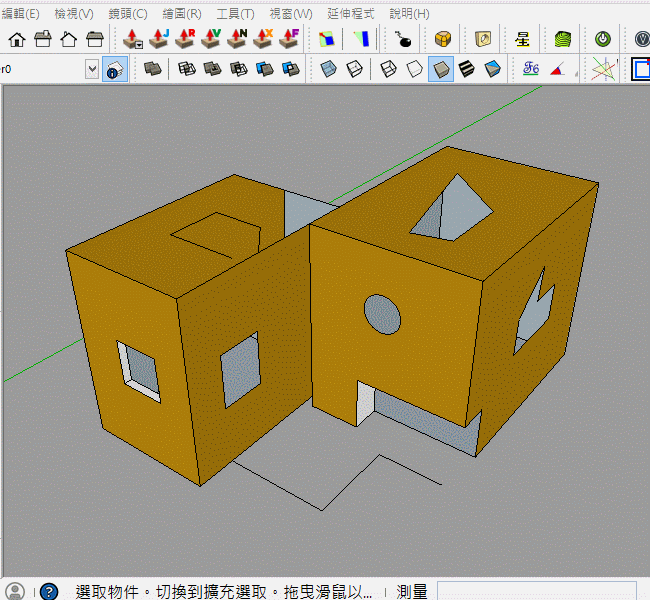Viewport: 650px width, 600px height.
Task: Click the yellow rounded cube icon
Action: tap(443, 39)
